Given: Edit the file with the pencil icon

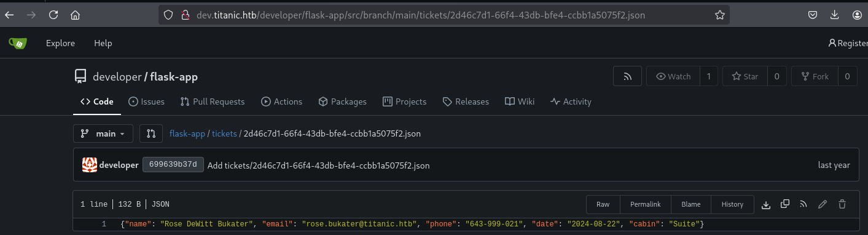Looking at the screenshot, I should click(x=823, y=204).
